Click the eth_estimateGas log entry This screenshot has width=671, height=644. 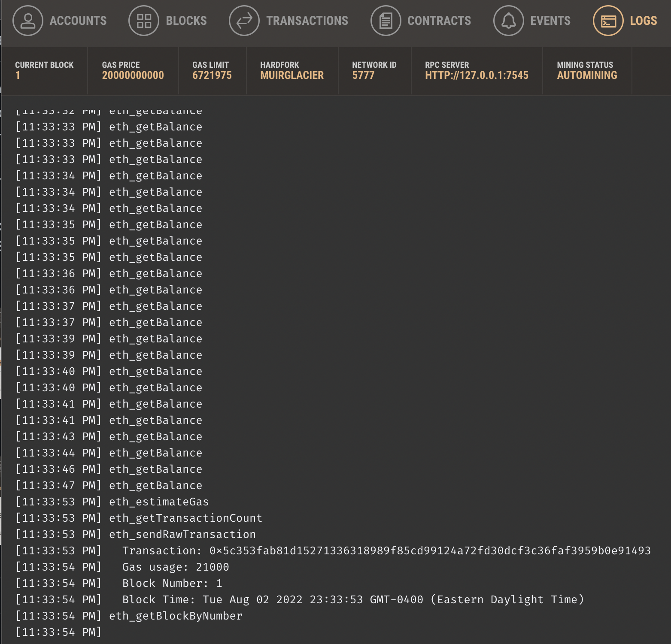pyautogui.click(x=112, y=502)
